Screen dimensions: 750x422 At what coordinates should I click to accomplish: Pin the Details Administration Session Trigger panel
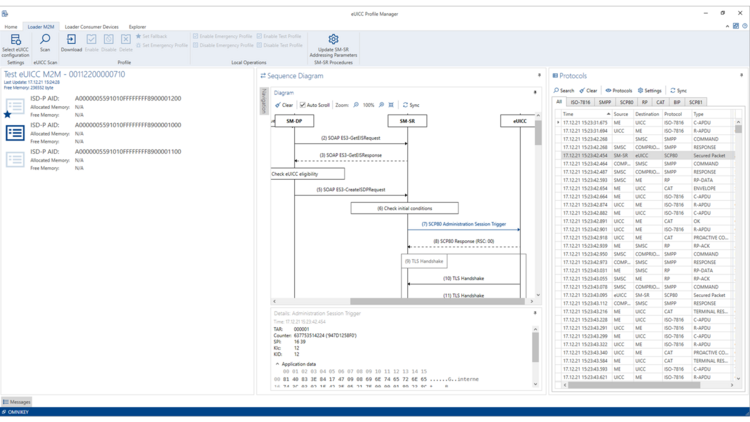click(535, 313)
